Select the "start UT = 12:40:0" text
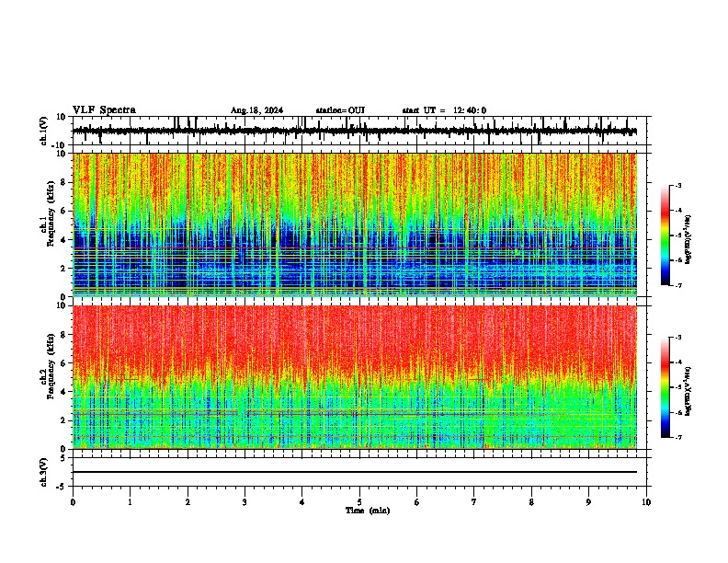 point(444,110)
